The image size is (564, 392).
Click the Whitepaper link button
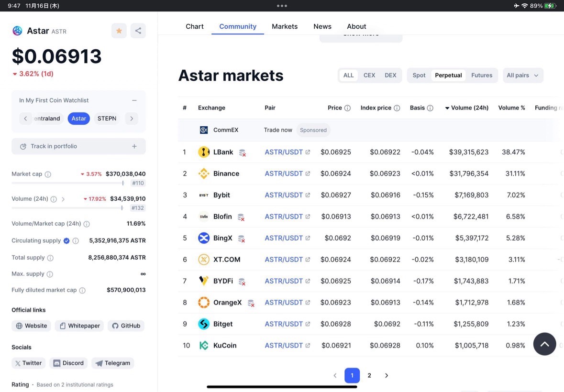[x=79, y=326]
